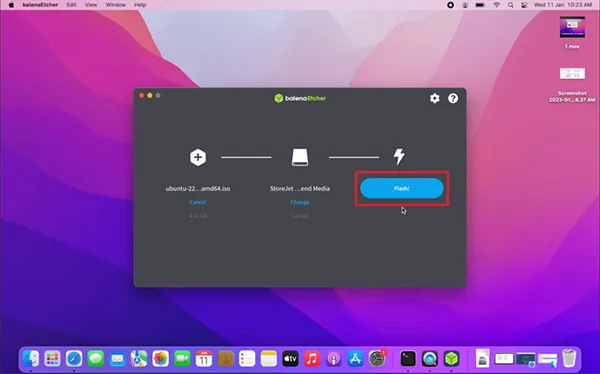Close the balenaEtcher window with the red button

pos(142,95)
